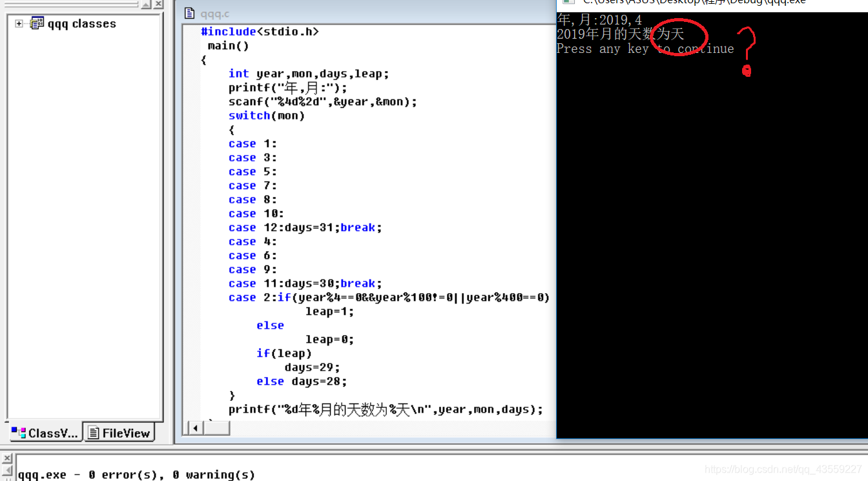Click the output text '0 error(s), 0 warning(s)'
This screenshot has height=481, width=868.
(172, 475)
